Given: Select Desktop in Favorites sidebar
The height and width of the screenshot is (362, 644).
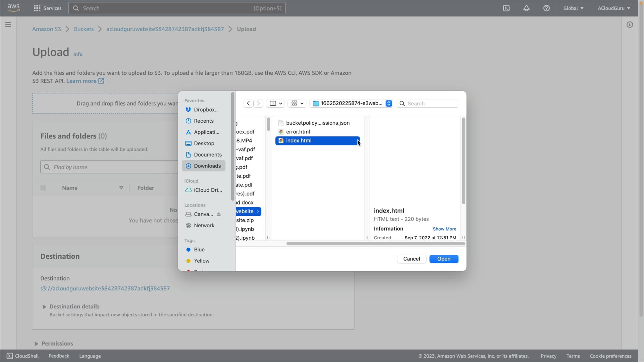Looking at the screenshot, I should pos(204,143).
